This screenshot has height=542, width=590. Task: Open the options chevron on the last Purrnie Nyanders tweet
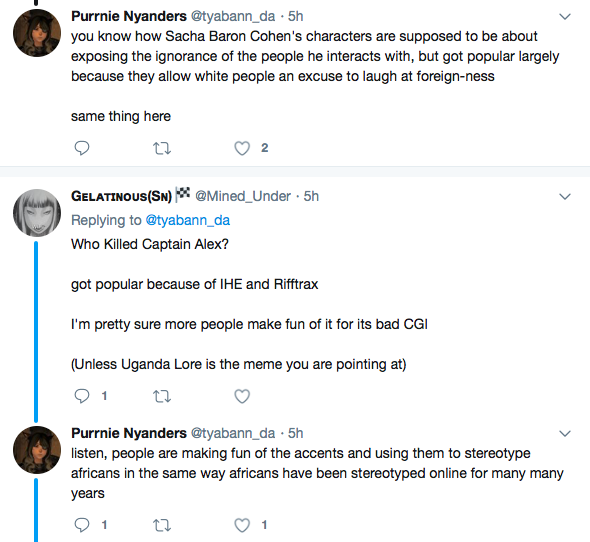click(565, 434)
